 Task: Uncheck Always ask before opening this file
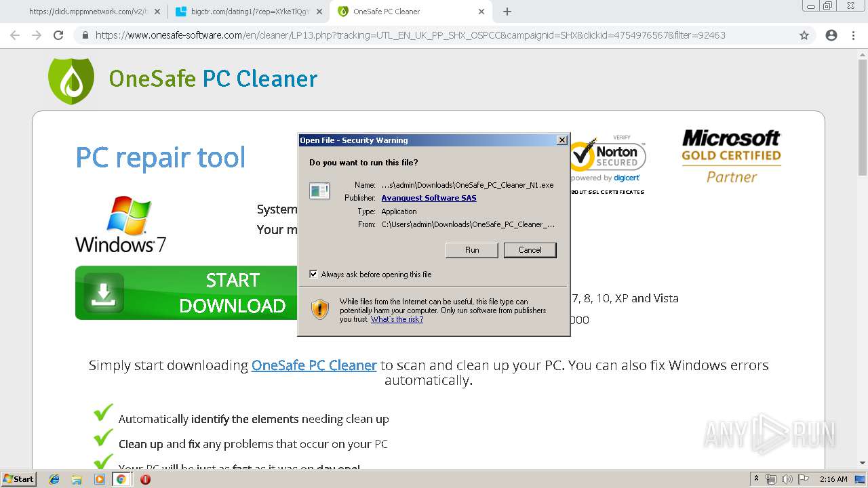[x=313, y=274]
